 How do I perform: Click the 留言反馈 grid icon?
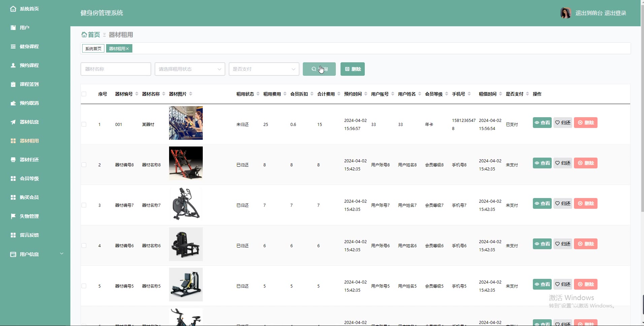(x=13, y=235)
